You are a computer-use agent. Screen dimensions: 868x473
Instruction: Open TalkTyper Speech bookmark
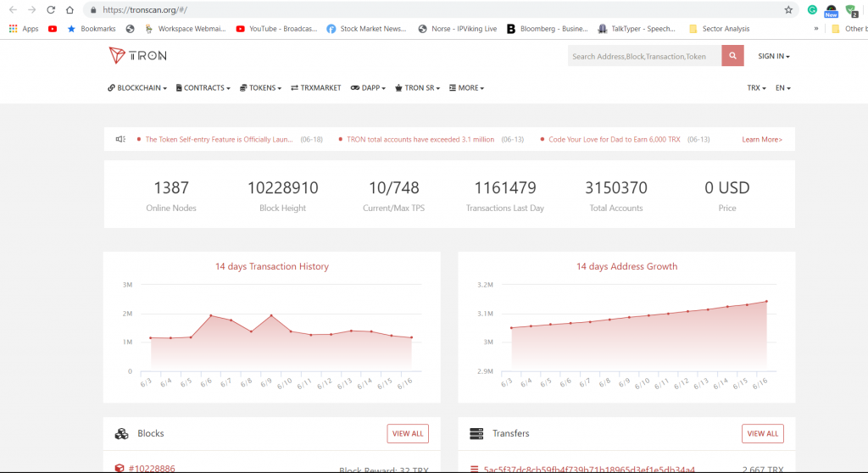[637, 29]
